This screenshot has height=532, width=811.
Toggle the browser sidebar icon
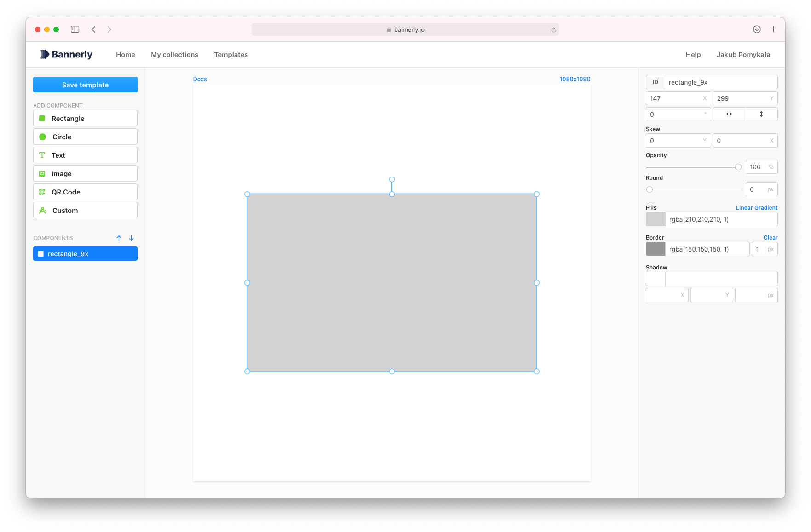click(x=75, y=29)
